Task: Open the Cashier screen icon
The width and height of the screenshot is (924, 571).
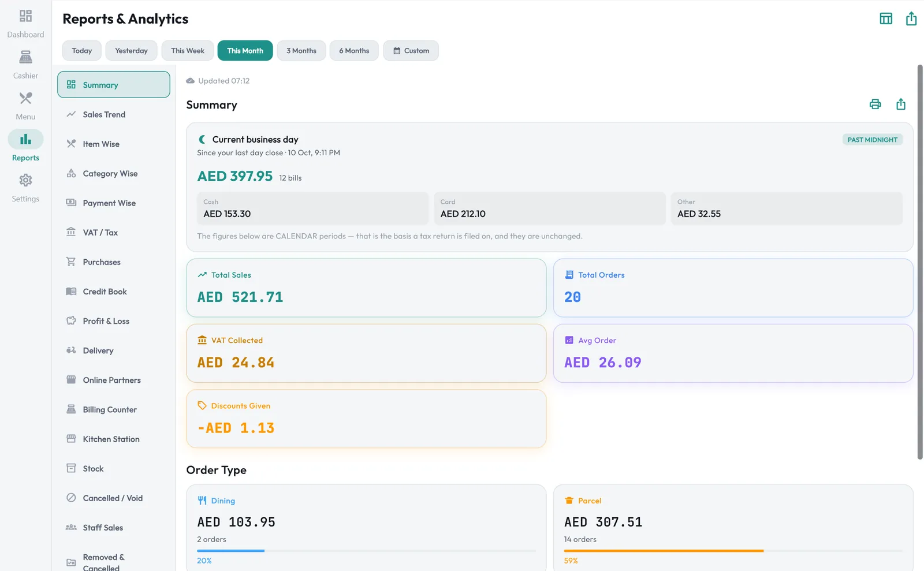Action: 25,57
